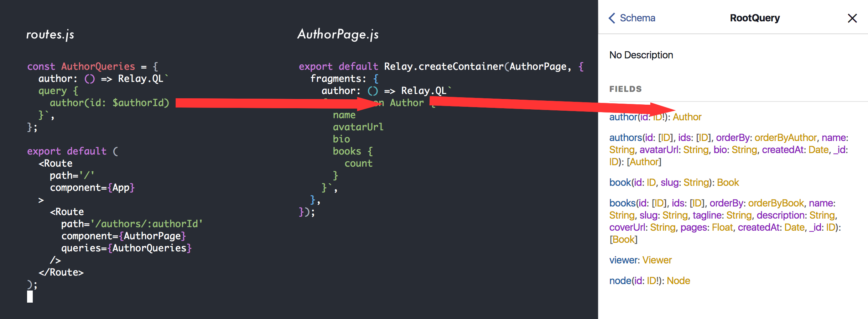Open the Book return type of the book field
868x319 pixels.
point(728,183)
